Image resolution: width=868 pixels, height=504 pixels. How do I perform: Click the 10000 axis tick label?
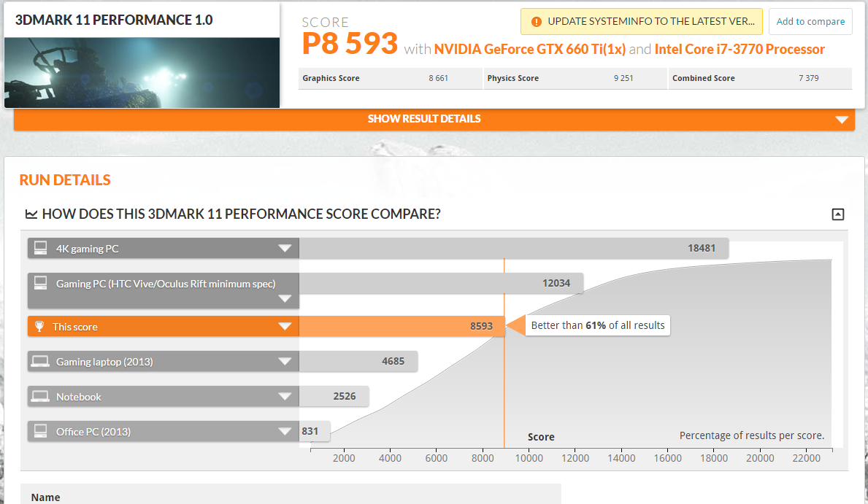click(529, 458)
